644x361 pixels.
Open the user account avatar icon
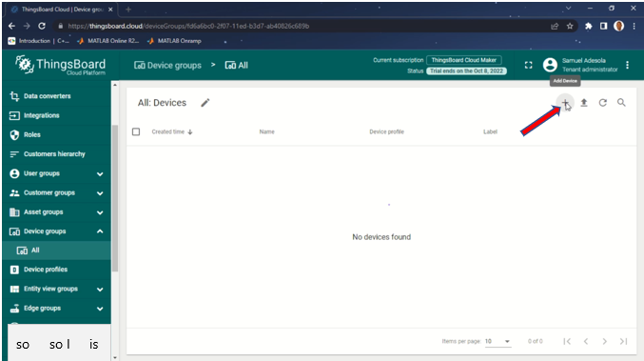550,65
